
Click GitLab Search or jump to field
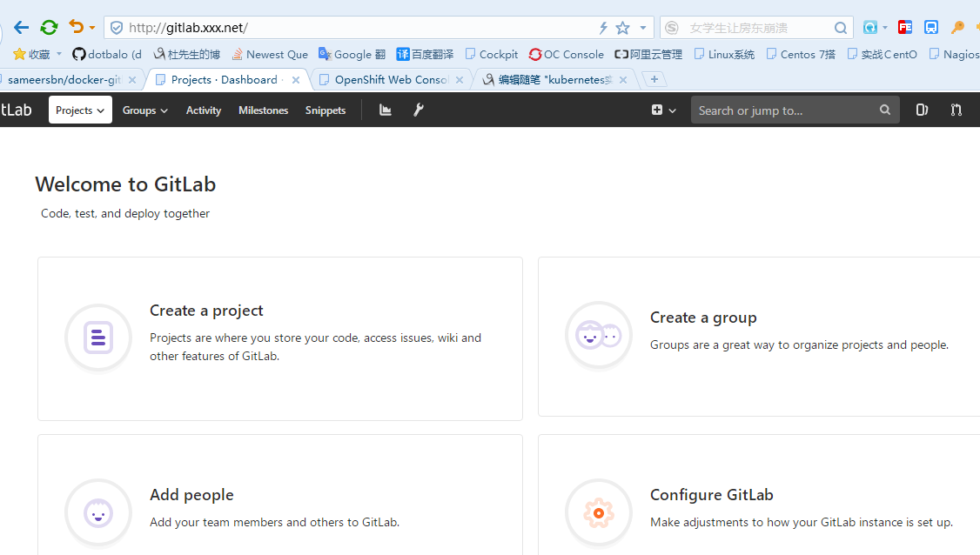pyautogui.click(x=795, y=110)
